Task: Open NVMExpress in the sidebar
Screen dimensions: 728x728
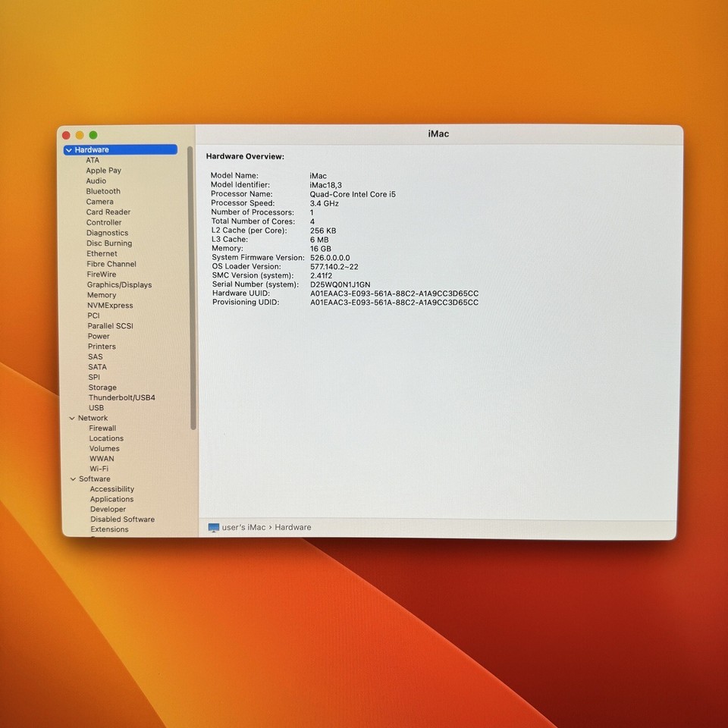Action: point(110,306)
